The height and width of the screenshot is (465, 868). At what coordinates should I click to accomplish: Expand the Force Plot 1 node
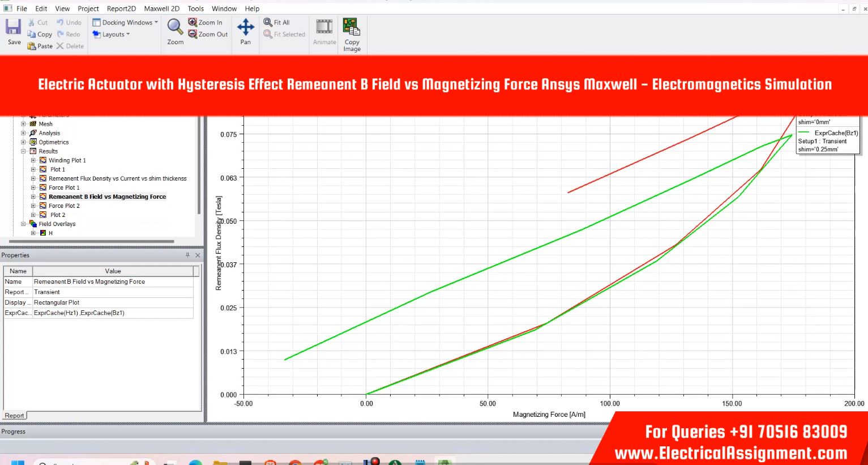click(x=33, y=187)
